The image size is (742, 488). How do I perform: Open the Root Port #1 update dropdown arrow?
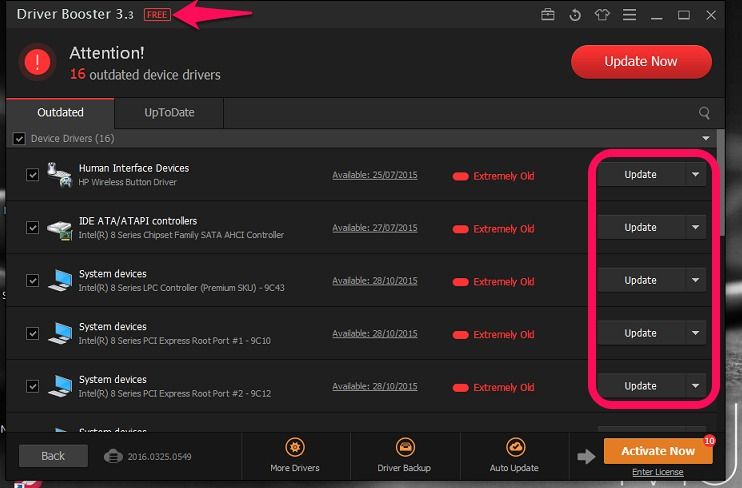point(695,334)
